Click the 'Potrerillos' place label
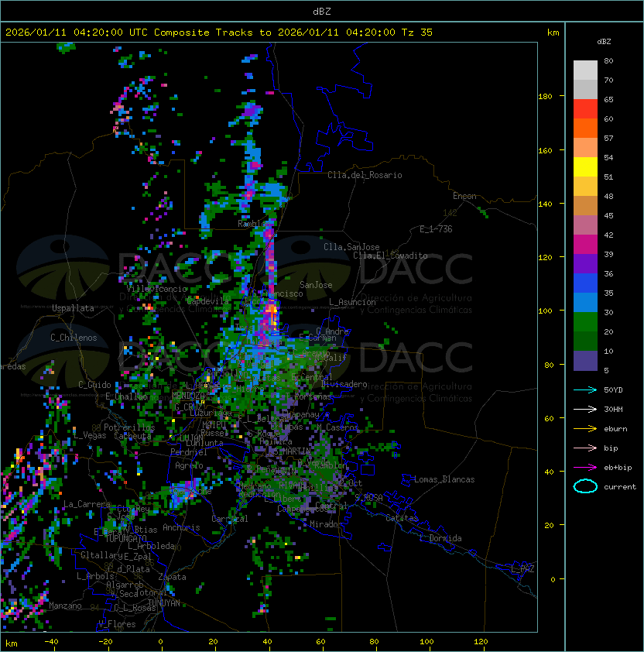The width and height of the screenshot is (644, 652). tap(129, 427)
